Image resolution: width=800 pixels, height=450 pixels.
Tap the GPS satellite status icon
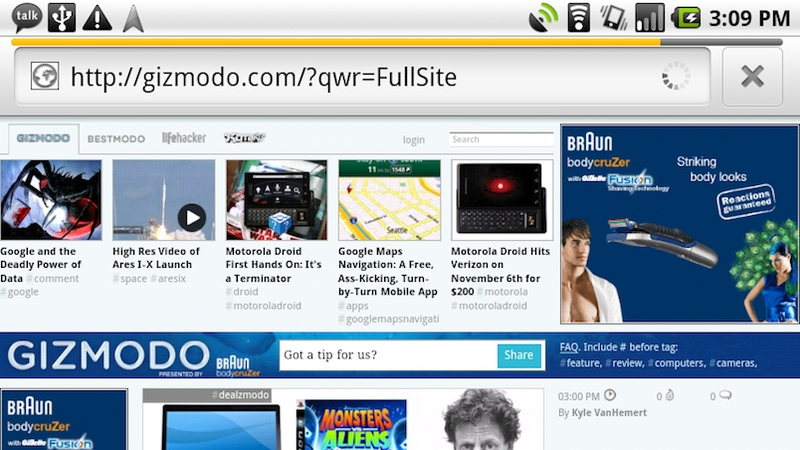(x=543, y=18)
